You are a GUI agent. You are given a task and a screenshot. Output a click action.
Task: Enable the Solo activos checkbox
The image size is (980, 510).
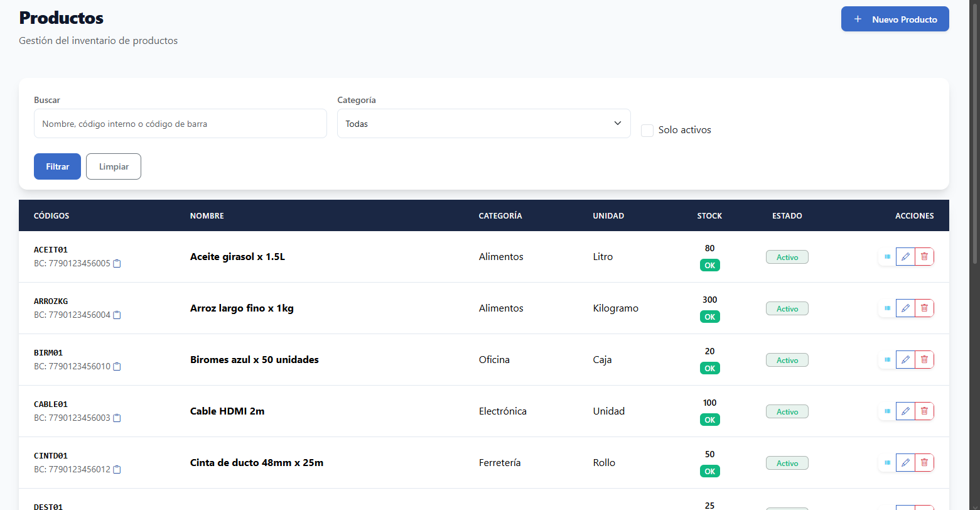[x=647, y=131]
